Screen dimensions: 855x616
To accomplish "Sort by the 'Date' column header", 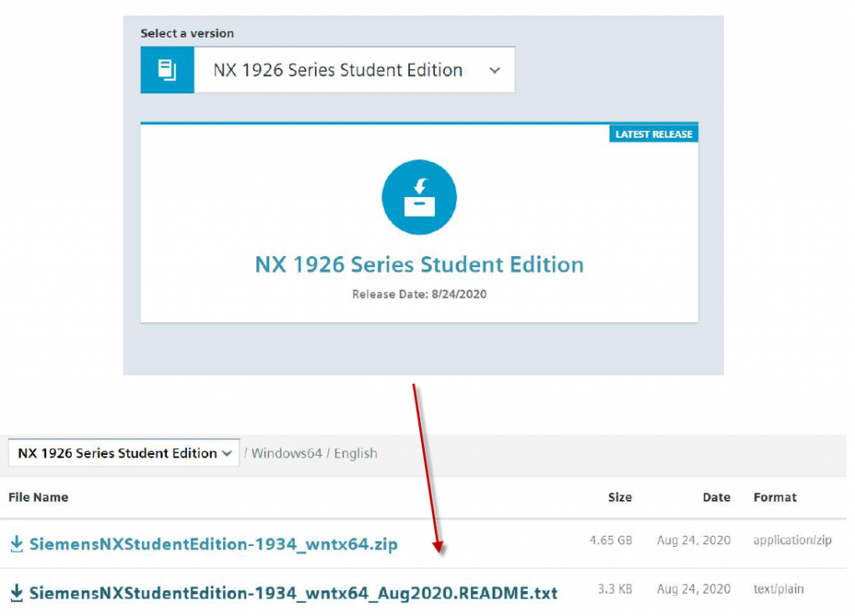I will coord(716,497).
